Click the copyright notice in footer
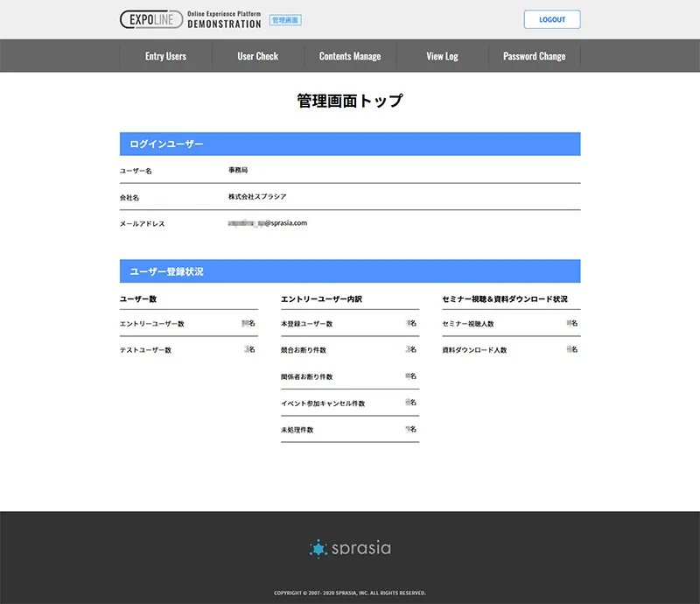 350,593
